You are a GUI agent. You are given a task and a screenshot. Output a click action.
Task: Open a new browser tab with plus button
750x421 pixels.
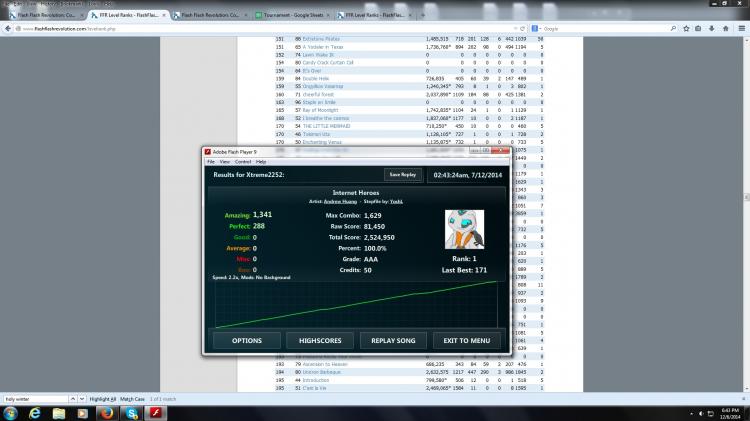pos(422,15)
